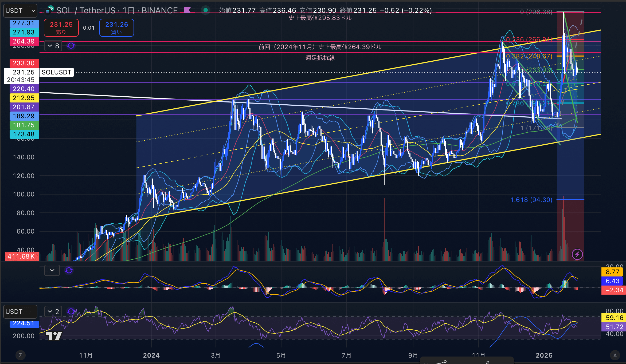Open the USDT currency dropdown at top

pos(20,11)
